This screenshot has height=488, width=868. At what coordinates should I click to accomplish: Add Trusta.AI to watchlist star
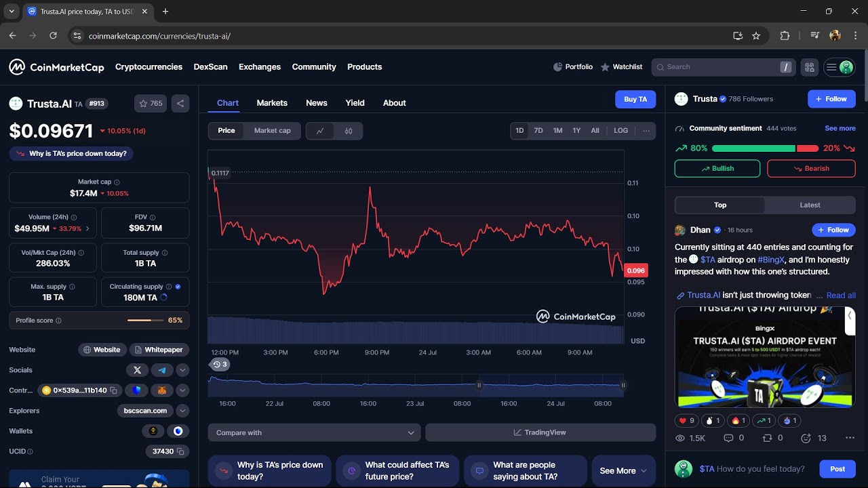tap(151, 104)
